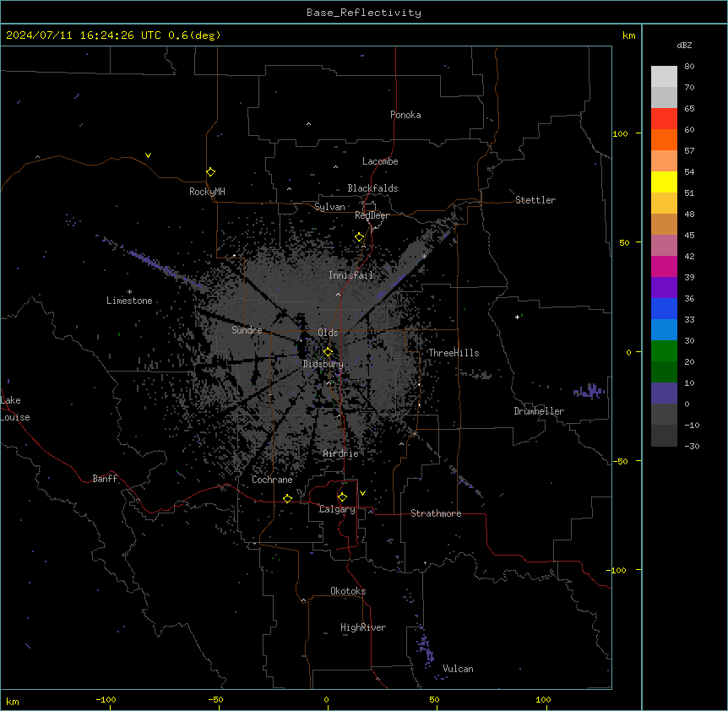This screenshot has height=711, width=728.
Task: Select the yellow diamond marker below RedDeer
Action: pos(359,237)
